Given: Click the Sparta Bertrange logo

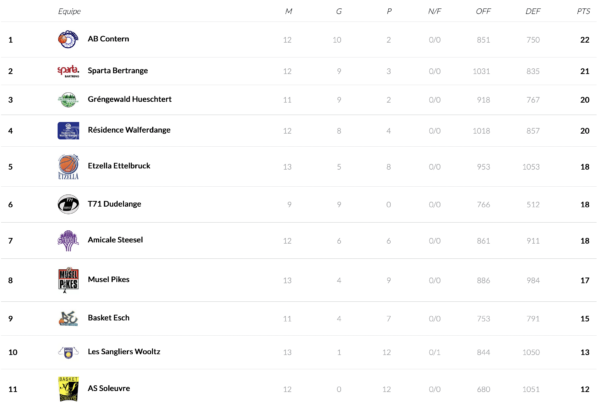Looking at the screenshot, I should click(x=67, y=71).
